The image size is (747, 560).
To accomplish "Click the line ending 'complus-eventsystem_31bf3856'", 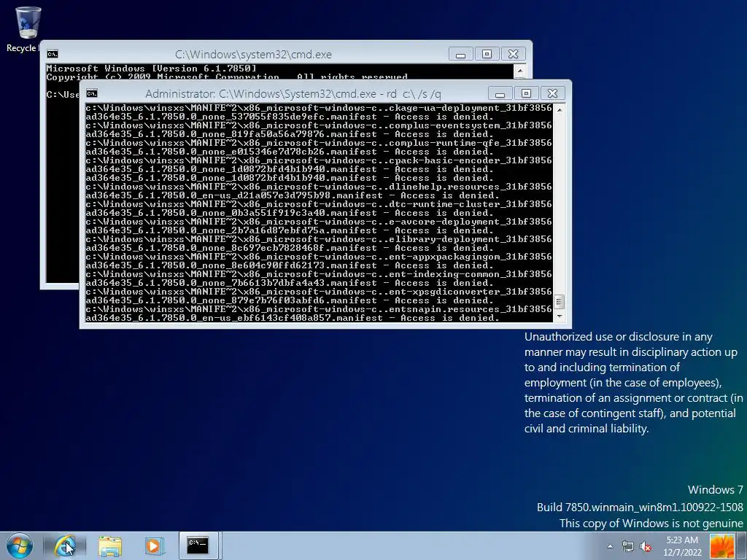I will (319, 125).
